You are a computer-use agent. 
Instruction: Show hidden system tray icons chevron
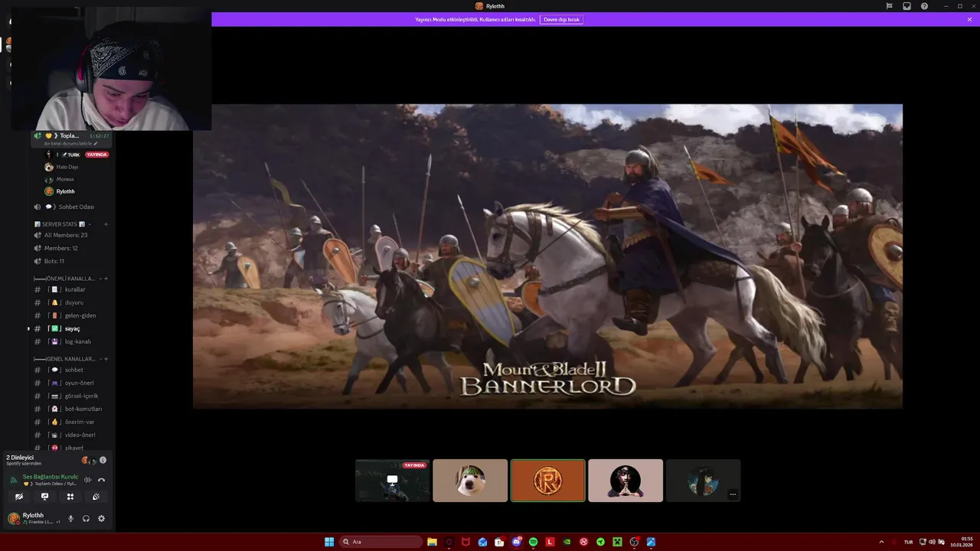coord(881,542)
